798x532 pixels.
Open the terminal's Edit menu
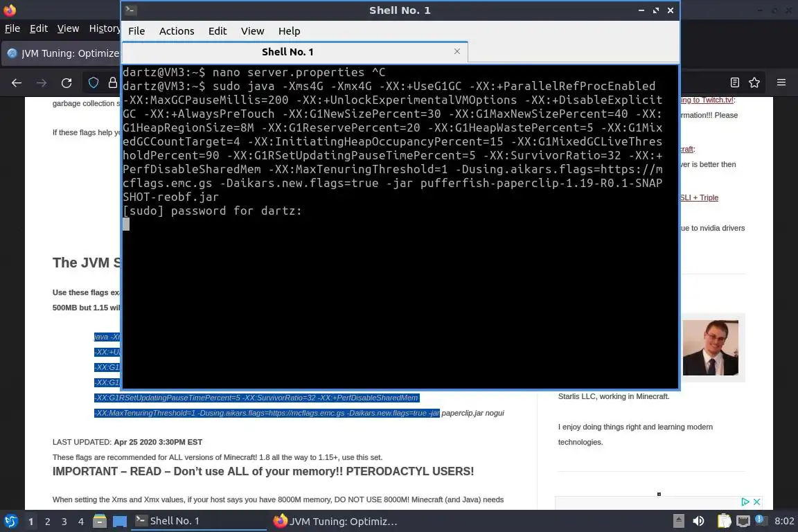(x=218, y=31)
